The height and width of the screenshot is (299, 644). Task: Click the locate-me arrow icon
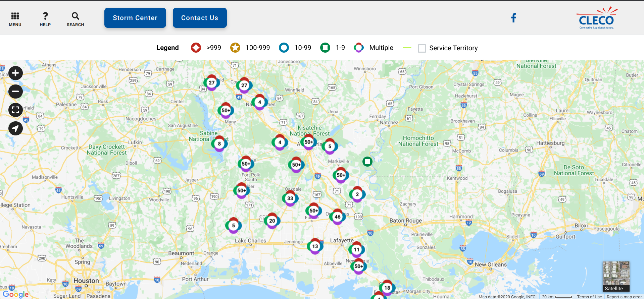click(15, 128)
